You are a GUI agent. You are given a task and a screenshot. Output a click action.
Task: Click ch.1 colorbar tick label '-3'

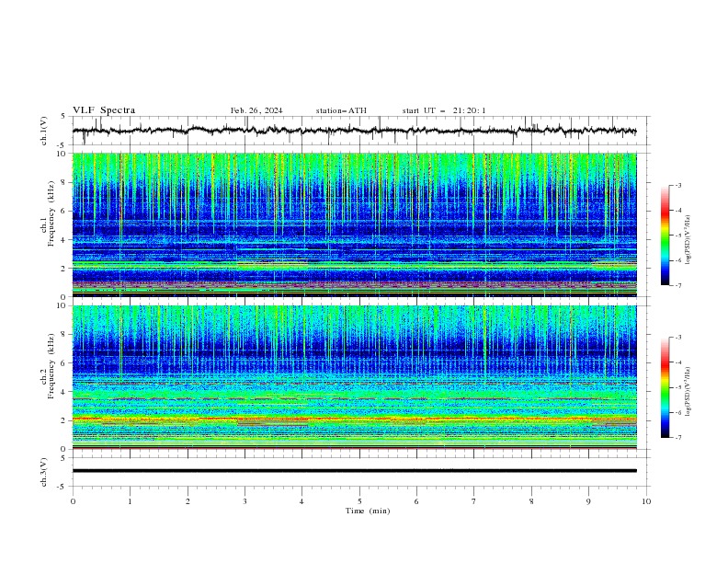tap(677, 185)
